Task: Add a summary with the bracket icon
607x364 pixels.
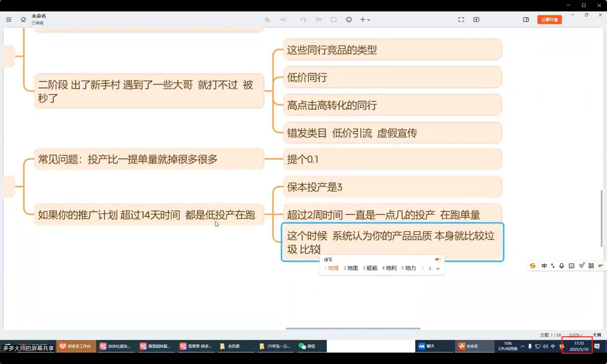Action: pyautogui.click(x=318, y=20)
